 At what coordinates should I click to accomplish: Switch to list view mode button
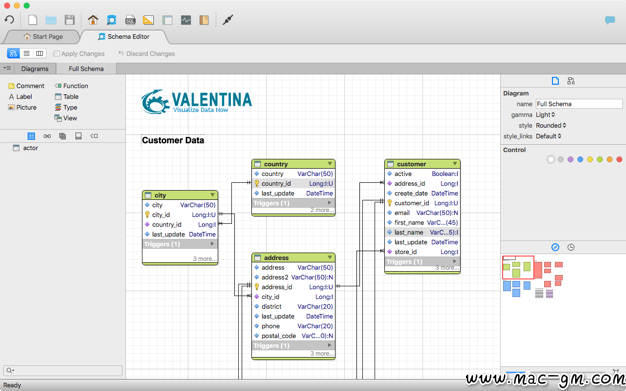pyautogui.click(x=26, y=53)
